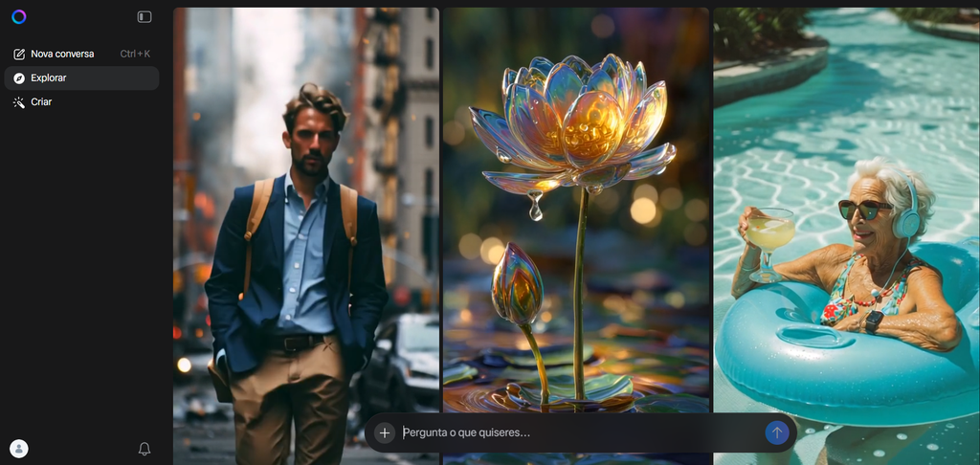Start a new chat via Nova conversa
The width and height of the screenshot is (980, 465).
[x=62, y=54]
